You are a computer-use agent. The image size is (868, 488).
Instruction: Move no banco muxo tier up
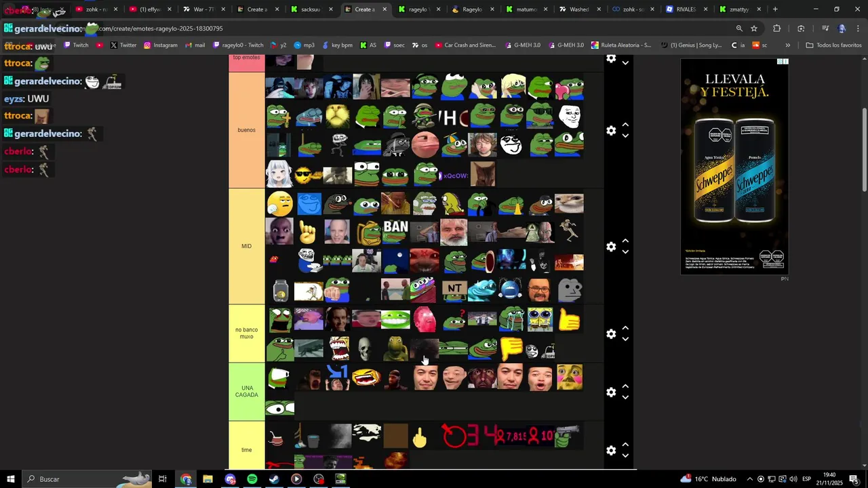coord(625,329)
